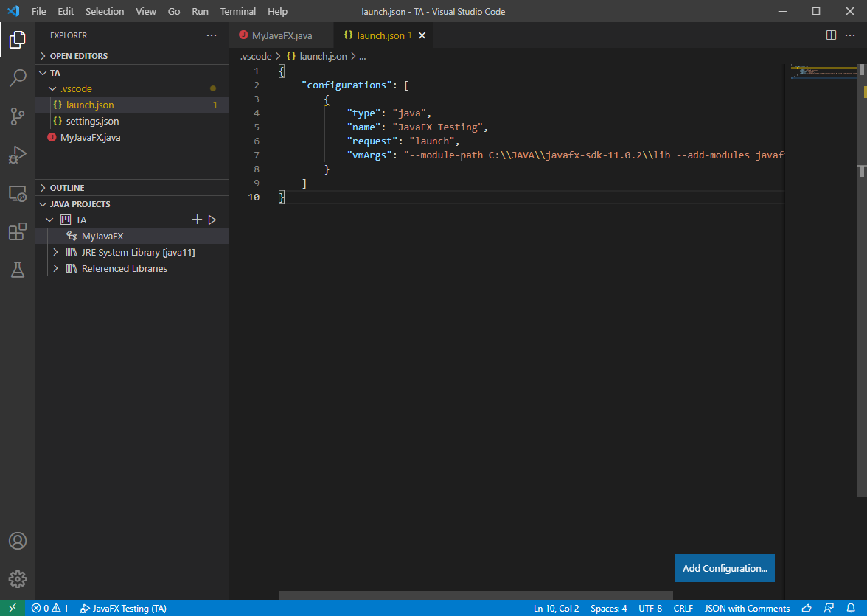Change indentation via Spaces: 4

608,609
